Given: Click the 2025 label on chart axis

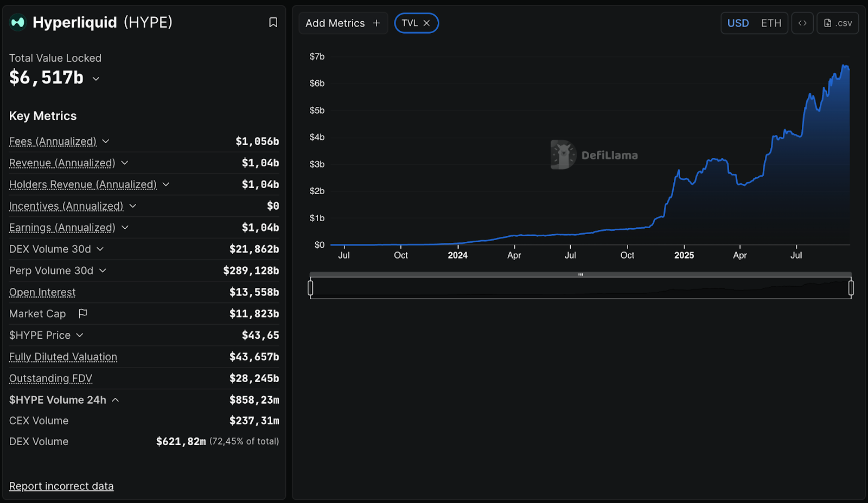Looking at the screenshot, I should tap(684, 255).
